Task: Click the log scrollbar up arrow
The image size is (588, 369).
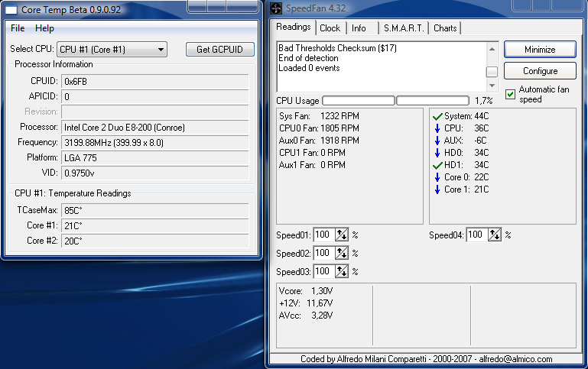Action: pos(492,49)
